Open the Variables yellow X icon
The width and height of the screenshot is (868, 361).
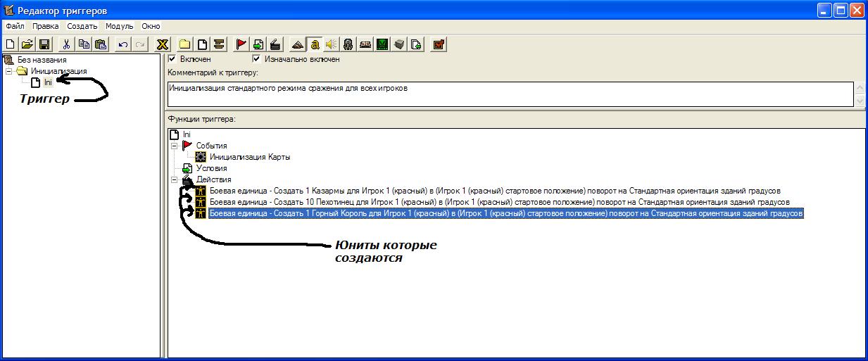(x=163, y=44)
